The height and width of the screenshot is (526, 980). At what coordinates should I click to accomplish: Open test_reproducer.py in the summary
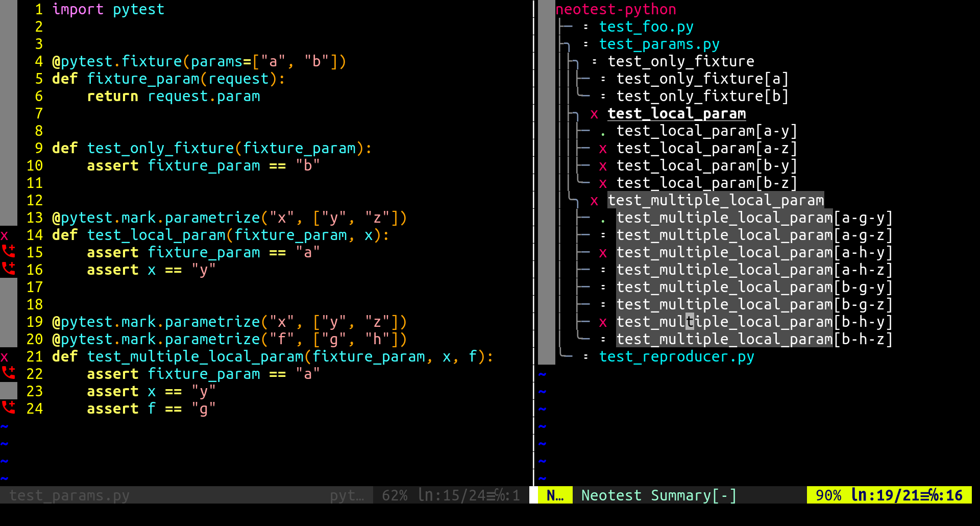point(676,356)
